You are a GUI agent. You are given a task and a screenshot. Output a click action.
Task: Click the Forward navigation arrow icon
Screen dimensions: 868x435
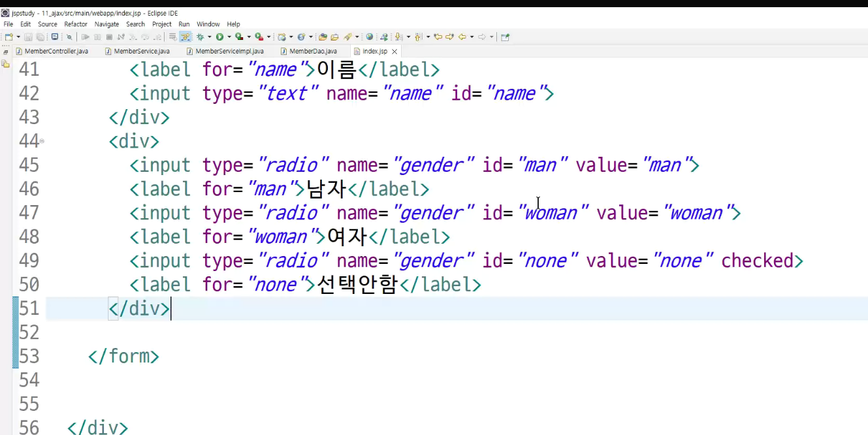tap(482, 37)
